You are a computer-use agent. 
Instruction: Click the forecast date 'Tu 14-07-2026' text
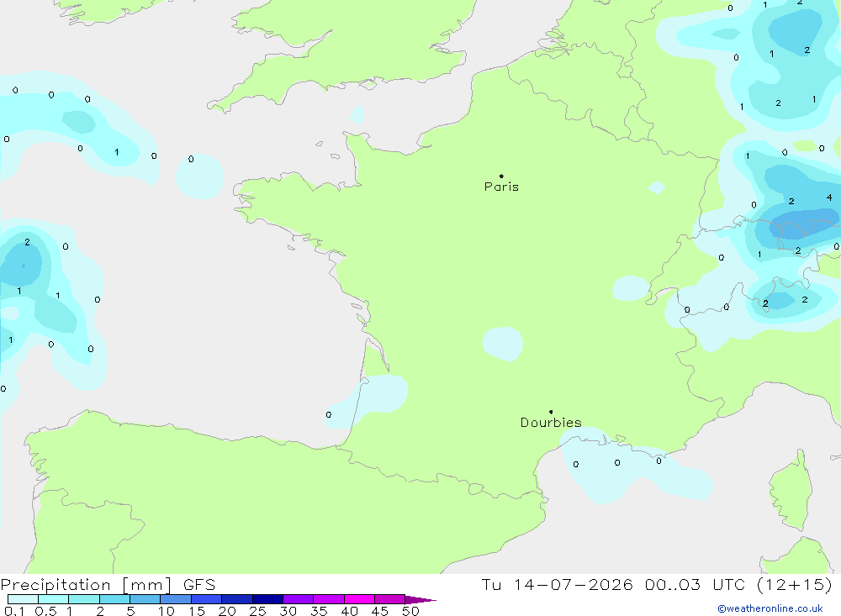click(x=558, y=584)
